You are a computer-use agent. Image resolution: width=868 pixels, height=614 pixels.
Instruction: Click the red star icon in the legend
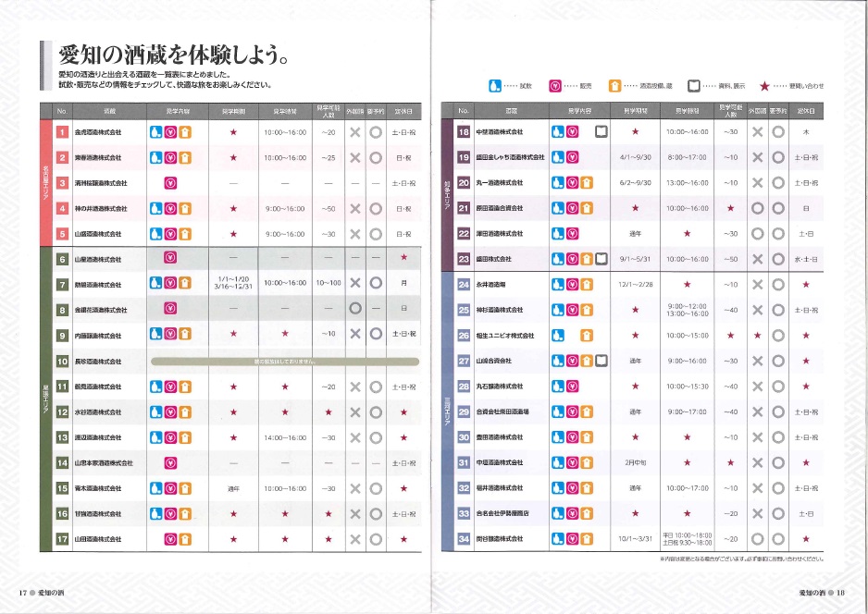pyautogui.click(x=764, y=86)
